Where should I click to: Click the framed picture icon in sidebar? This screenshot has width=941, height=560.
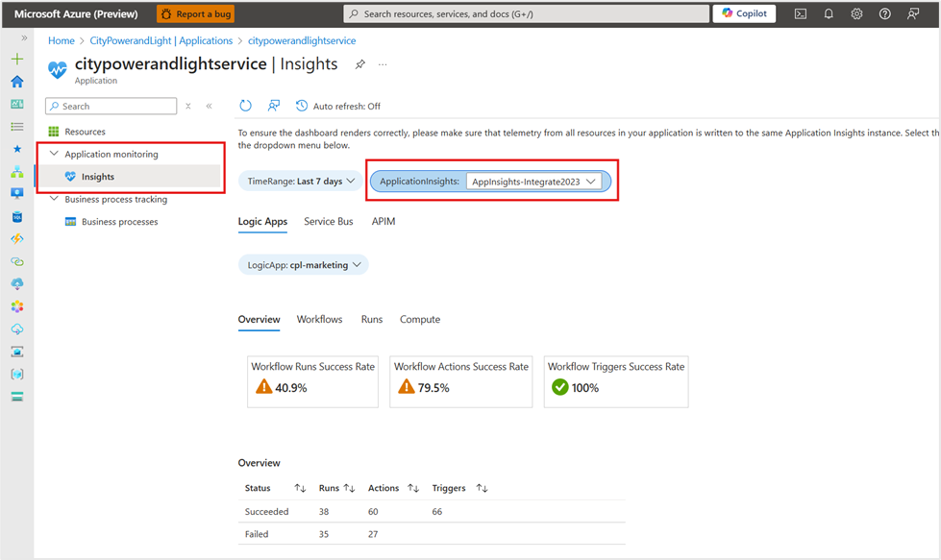17,352
